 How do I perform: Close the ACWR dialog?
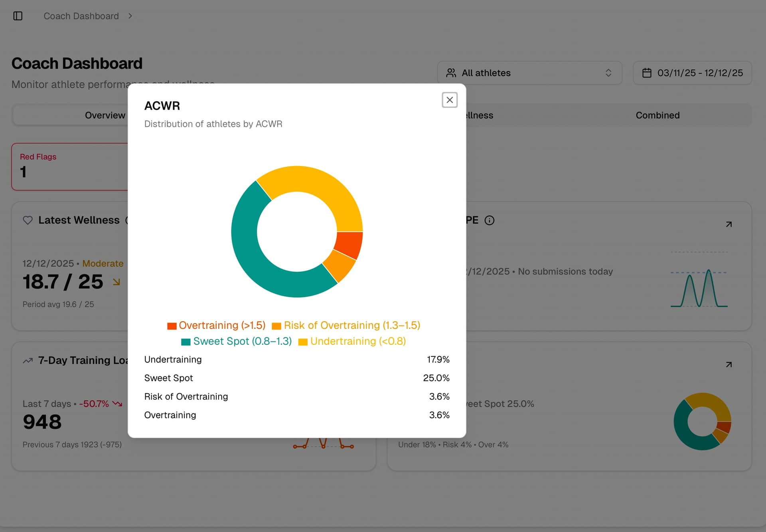point(449,100)
